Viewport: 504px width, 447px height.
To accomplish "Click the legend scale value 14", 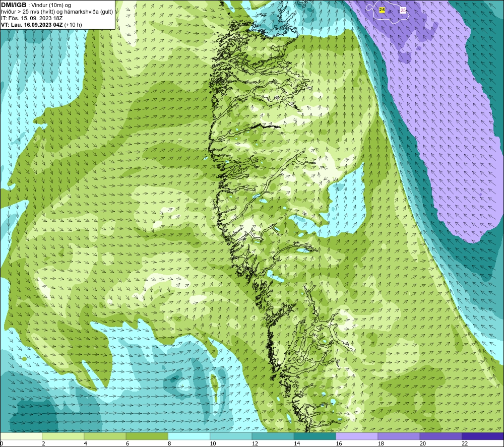I will (x=297, y=444).
